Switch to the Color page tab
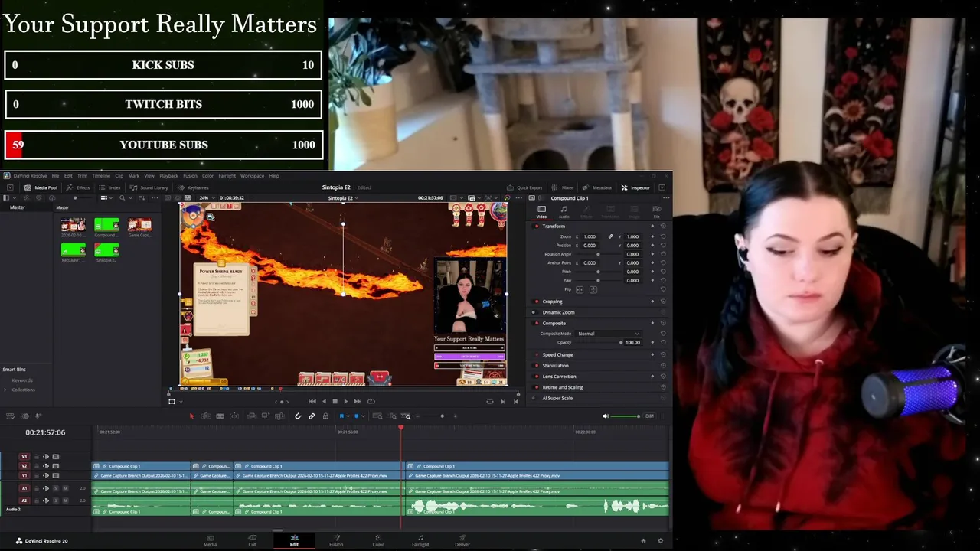Viewport: 980px width, 551px height. click(378, 541)
